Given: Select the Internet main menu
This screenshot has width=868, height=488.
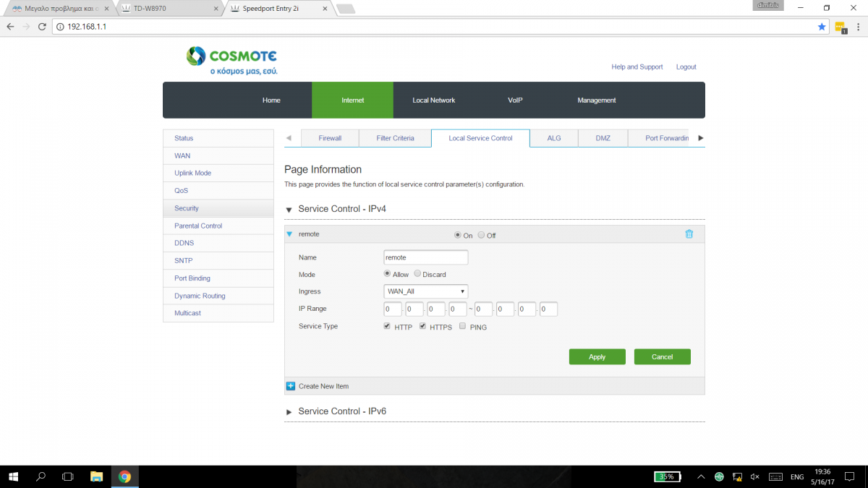Looking at the screenshot, I should point(352,100).
